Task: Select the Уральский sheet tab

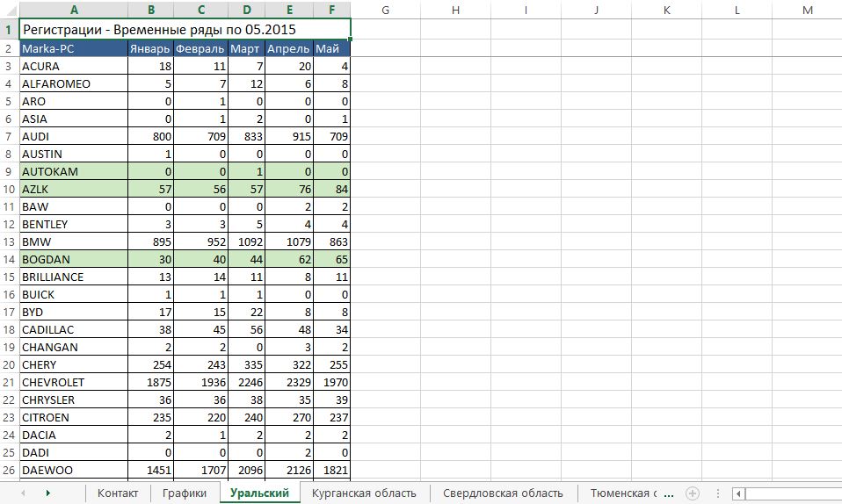Action: [x=259, y=493]
